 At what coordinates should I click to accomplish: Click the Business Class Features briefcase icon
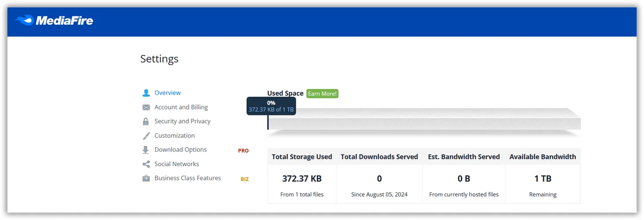tap(146, 178)
